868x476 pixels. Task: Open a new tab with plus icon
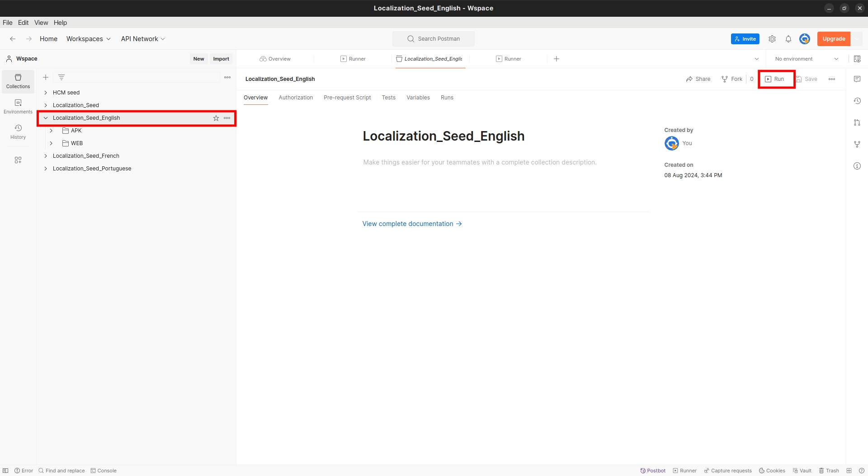[557, 59]
